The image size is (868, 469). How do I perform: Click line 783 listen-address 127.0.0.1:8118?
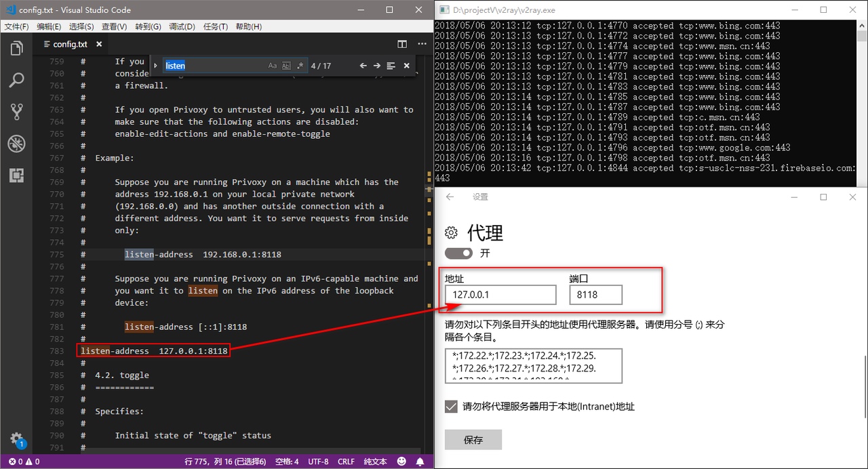tap(154, 350)
